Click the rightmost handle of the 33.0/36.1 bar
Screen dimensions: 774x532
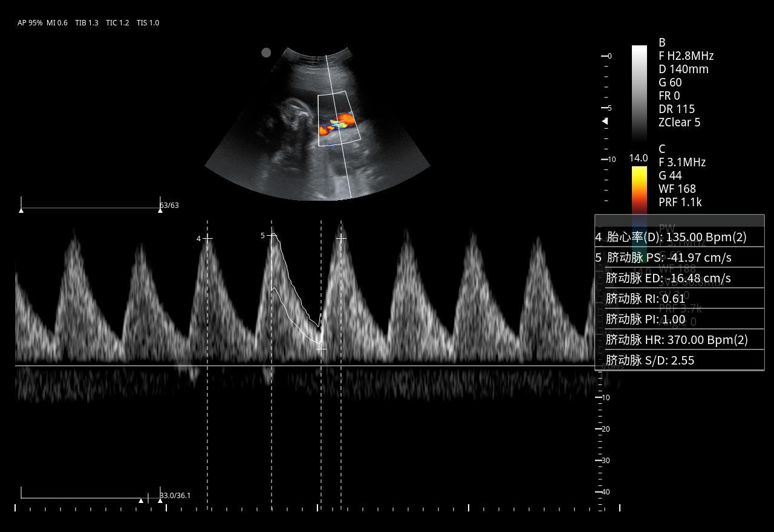tap(160, 501)
